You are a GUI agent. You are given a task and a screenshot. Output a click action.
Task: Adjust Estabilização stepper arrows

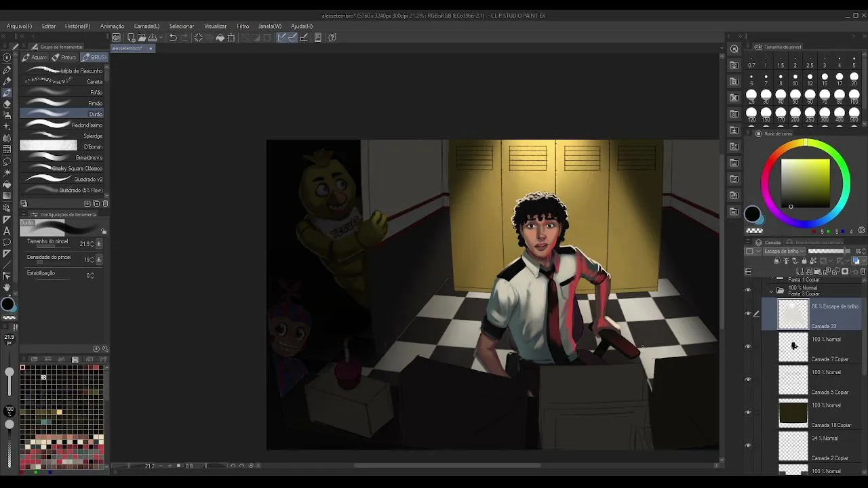92,275
